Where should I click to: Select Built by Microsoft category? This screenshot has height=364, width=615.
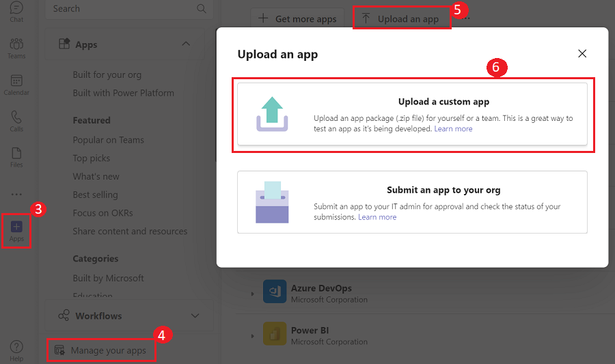pos(108,278)
